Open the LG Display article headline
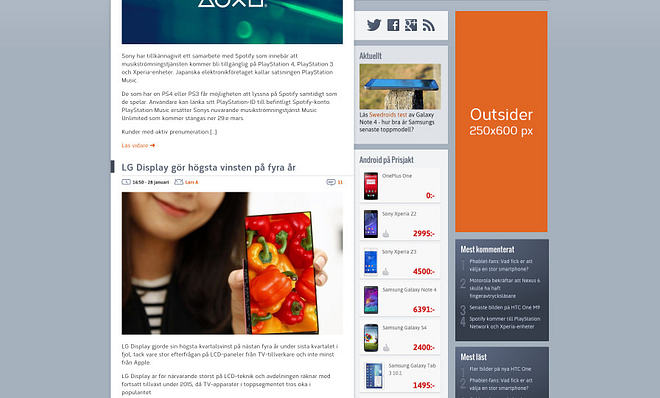 click(x=208, y=167)
